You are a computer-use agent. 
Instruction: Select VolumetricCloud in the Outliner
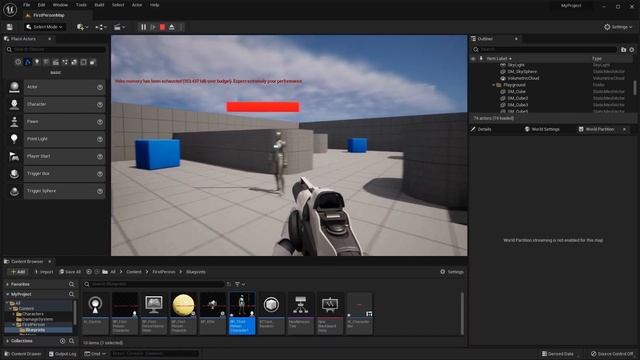point(523,78)
